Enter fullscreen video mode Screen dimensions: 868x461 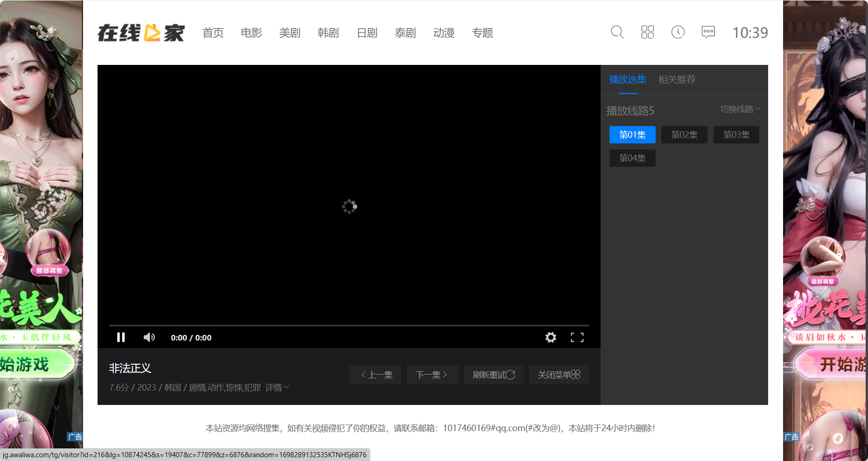[577, 337]
